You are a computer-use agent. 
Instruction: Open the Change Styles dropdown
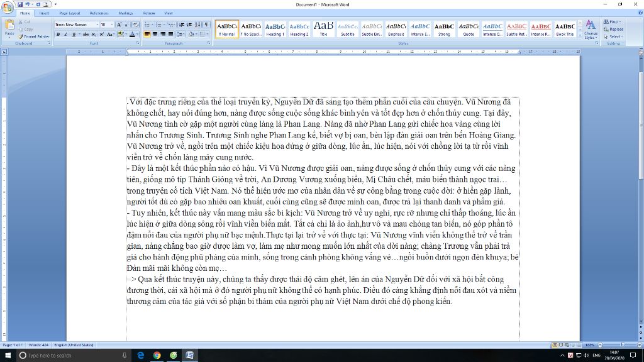click(591, 29)
